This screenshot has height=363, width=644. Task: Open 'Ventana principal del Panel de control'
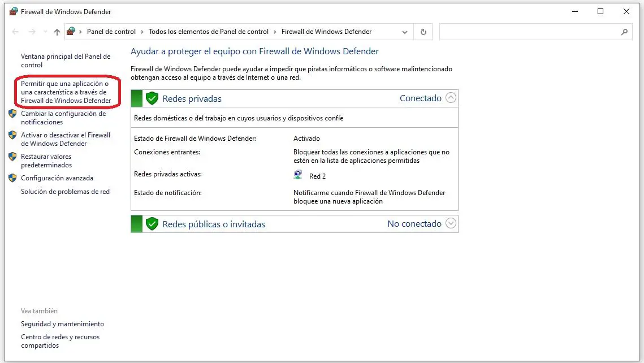pos(66,60)
